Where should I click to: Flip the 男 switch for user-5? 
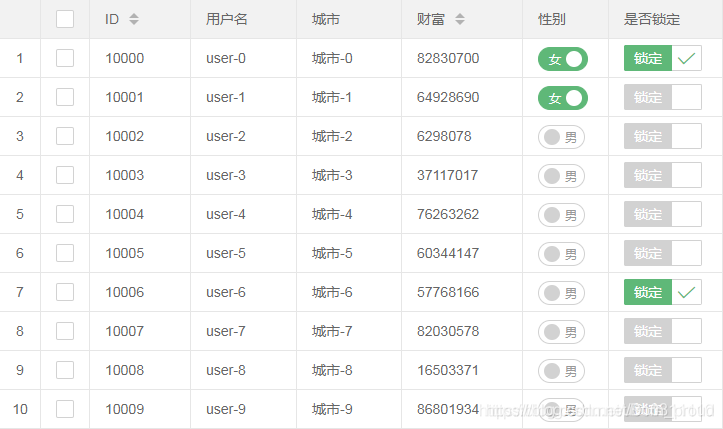562,254
